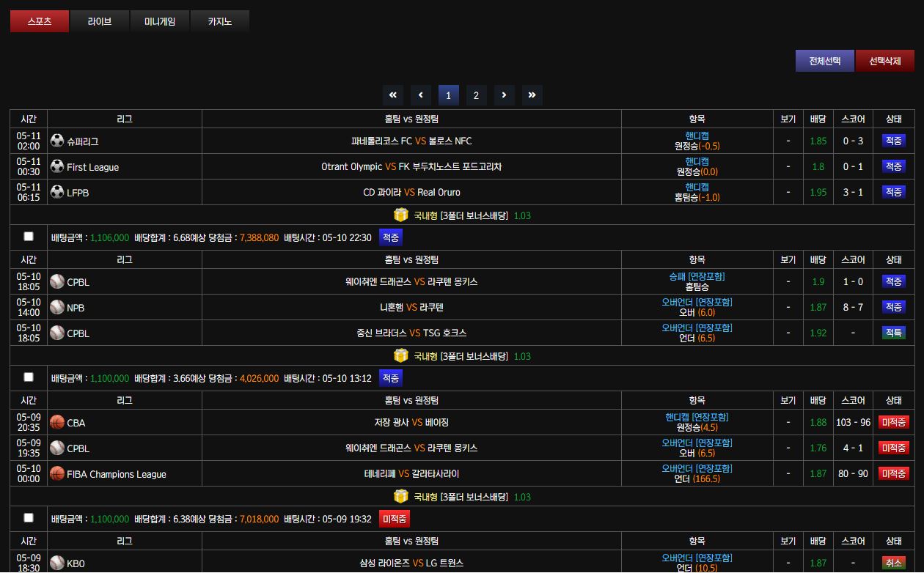Go to the 카지노 tab
This screenshot has height=573, width=924.
point(220,21)
